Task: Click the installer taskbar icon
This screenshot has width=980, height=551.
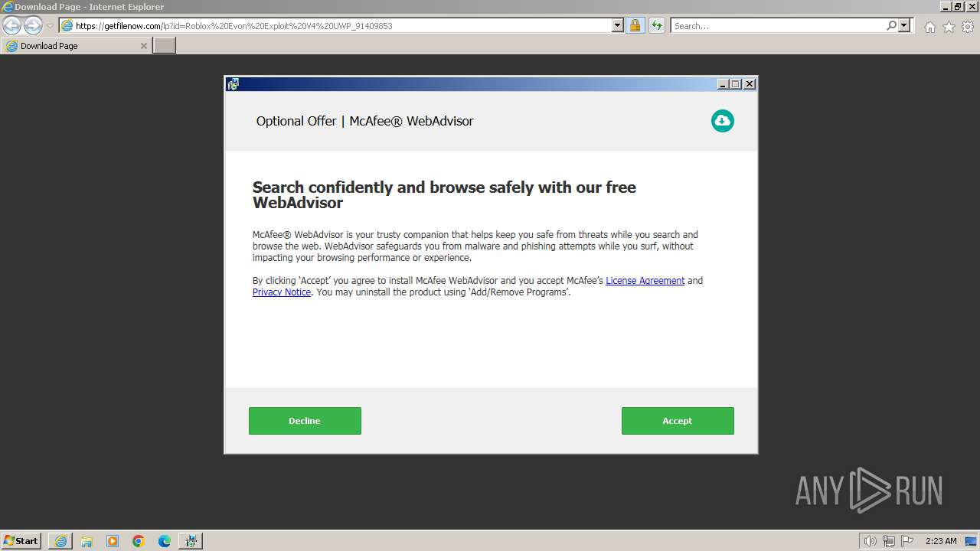Action: point(191,541)
